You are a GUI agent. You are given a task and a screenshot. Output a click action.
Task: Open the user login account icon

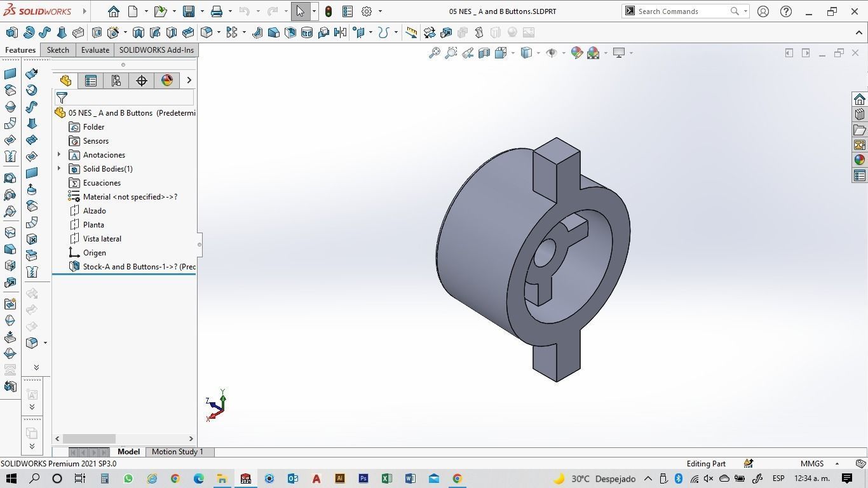(763, 11)
